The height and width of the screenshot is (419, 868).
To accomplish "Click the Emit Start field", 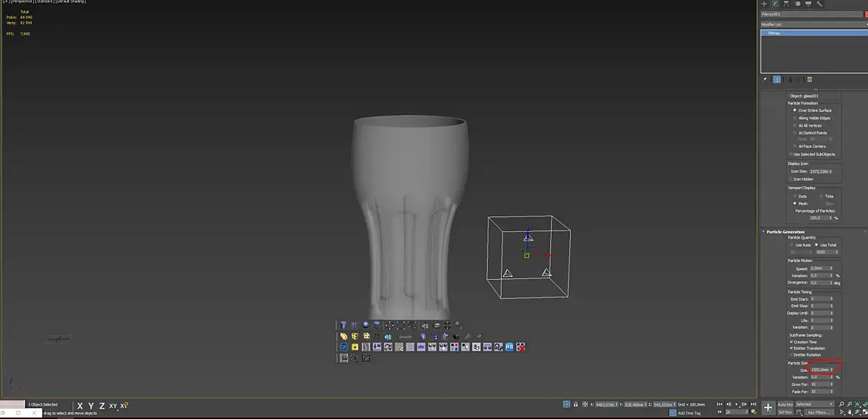I will [x=819, y=299].
